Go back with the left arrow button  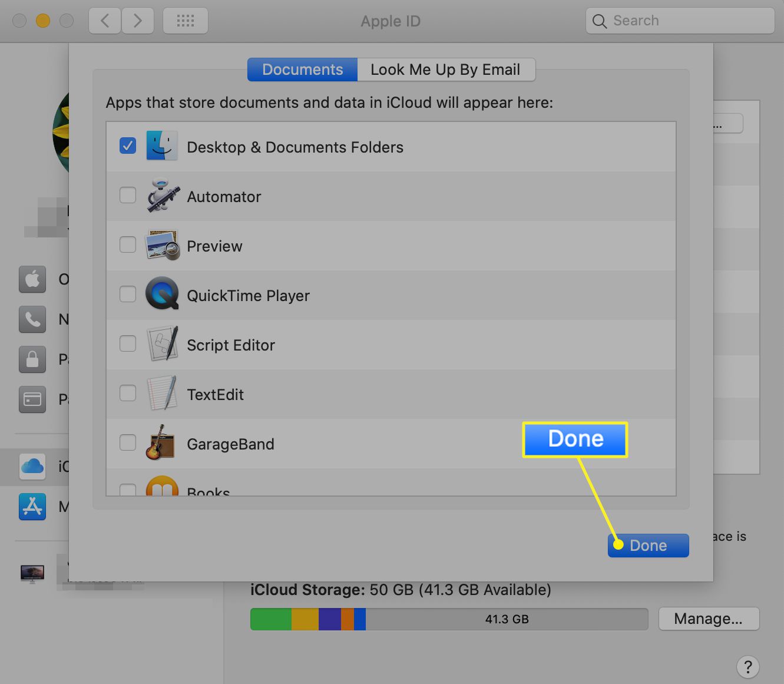point(105,21)
